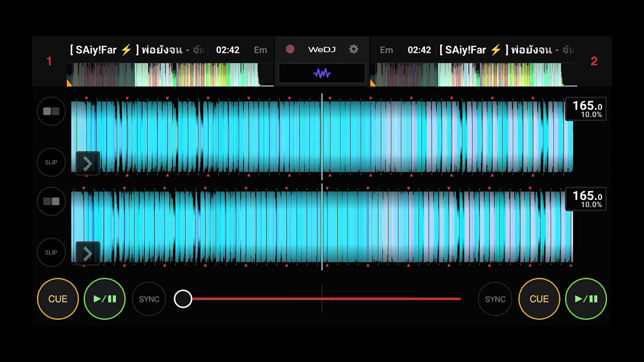Open deck 1 track title to load song
The width and height of the screenshot is (644, 362).
(137, 50)
